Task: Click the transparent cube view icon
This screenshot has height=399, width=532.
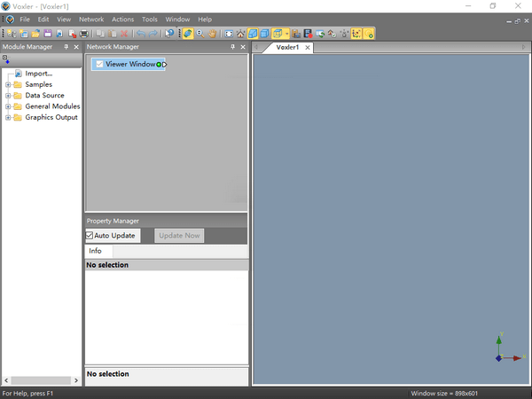Action: pos(265,34)
